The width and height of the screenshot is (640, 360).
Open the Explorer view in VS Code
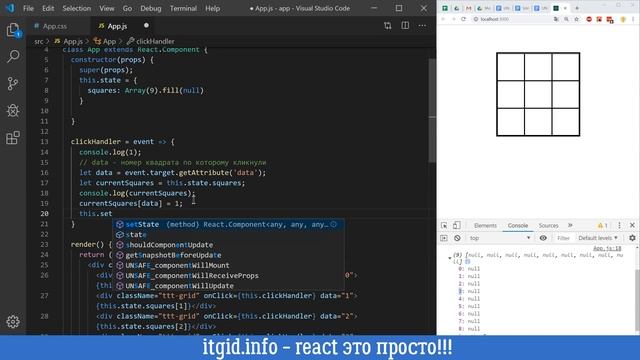click(13, 30)
